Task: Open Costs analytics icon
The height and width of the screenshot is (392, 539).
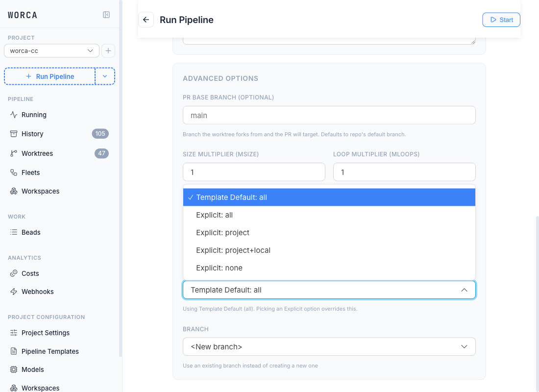Action: pos(14,274)
